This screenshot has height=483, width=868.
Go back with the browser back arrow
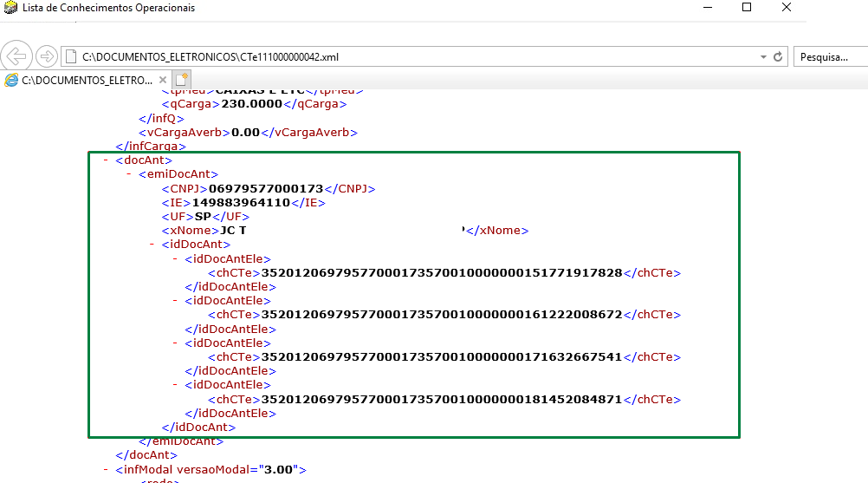point(16,56)
